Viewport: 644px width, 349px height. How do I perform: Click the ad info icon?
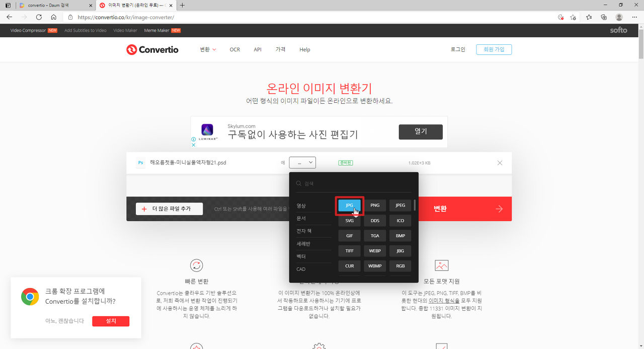193,139
